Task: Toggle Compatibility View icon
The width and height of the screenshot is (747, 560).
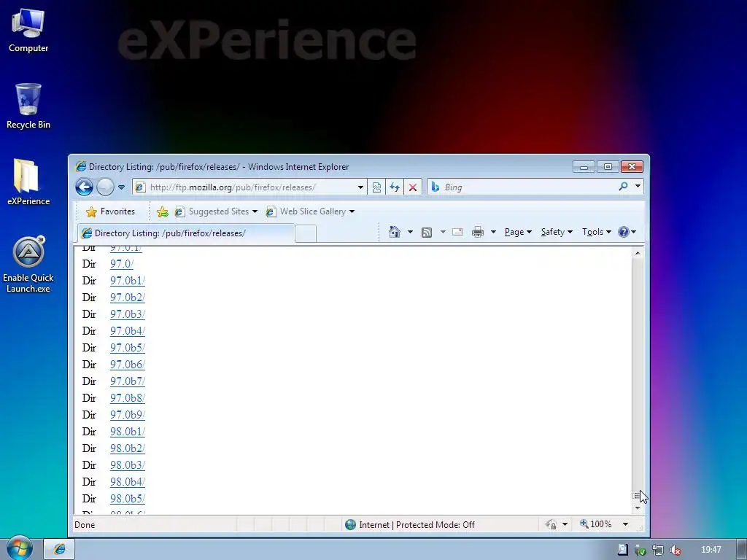Action: click(x=376, y=187)
